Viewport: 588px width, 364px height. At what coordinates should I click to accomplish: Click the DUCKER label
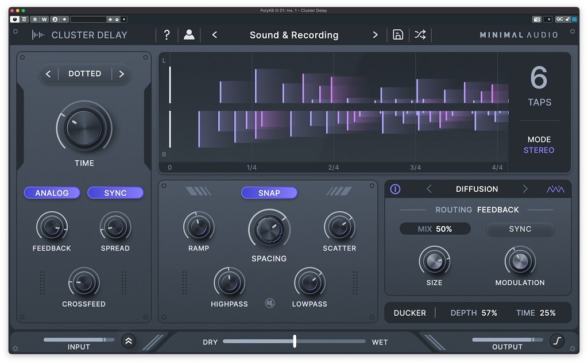click(409, 313)
